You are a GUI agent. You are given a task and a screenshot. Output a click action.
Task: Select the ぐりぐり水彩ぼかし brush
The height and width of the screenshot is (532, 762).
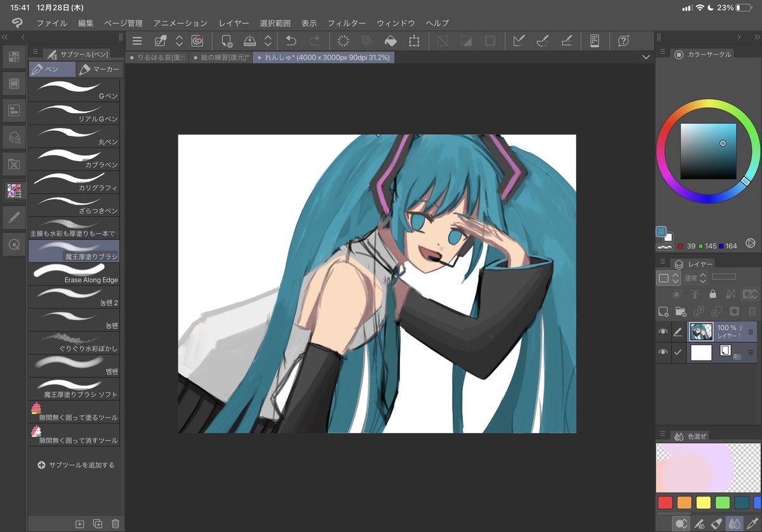click(74, 342)
